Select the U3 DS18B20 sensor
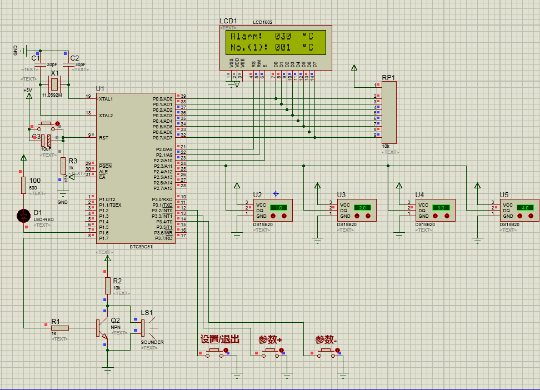Image resolution: width=540 pixels, height=390 pixels. (356, 211)
